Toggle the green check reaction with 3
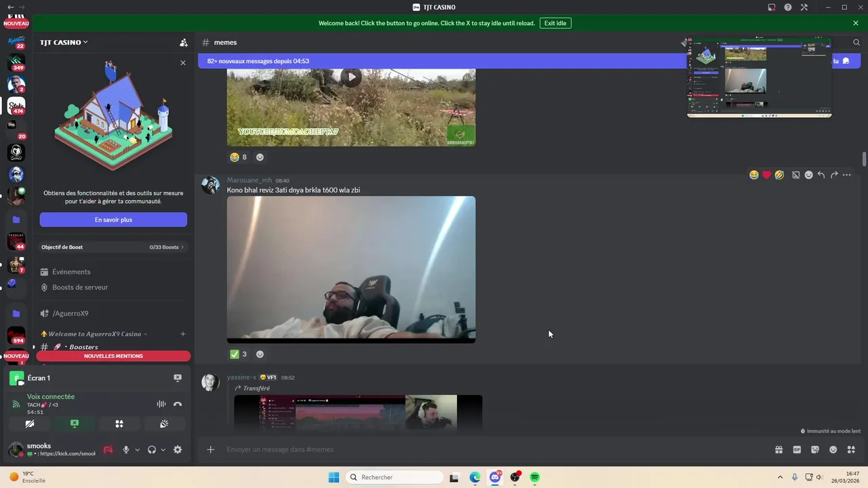Screen dimensions: 868x488 [x=238, y=354]
